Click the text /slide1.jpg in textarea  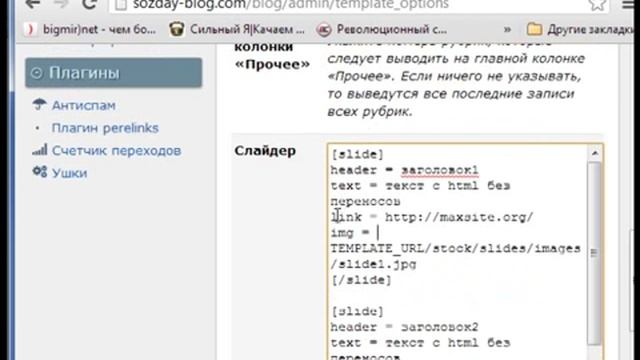pos(373,264)
